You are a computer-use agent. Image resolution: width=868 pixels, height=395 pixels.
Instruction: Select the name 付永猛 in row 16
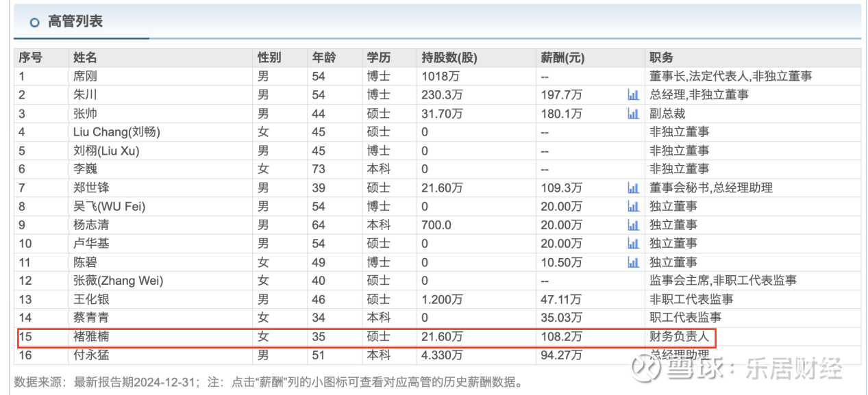(x=91, y=355)
